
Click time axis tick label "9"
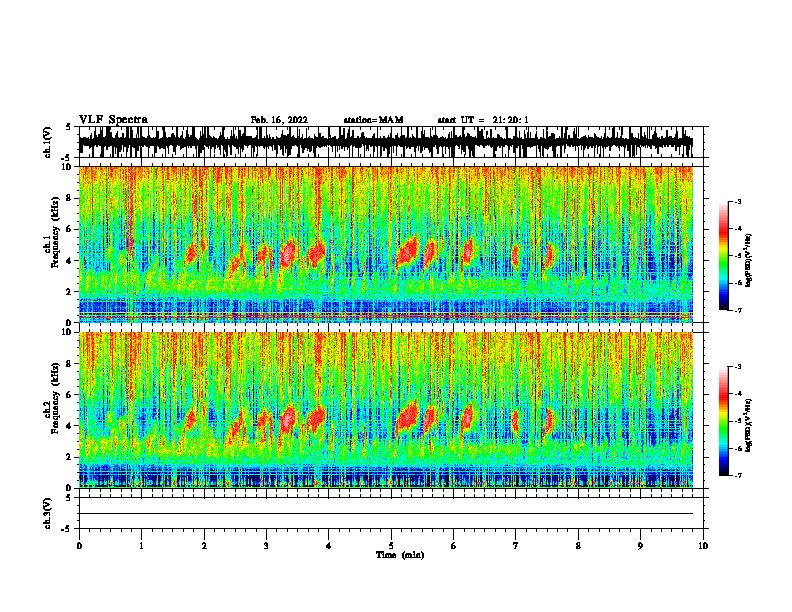(x=640, y=546)
